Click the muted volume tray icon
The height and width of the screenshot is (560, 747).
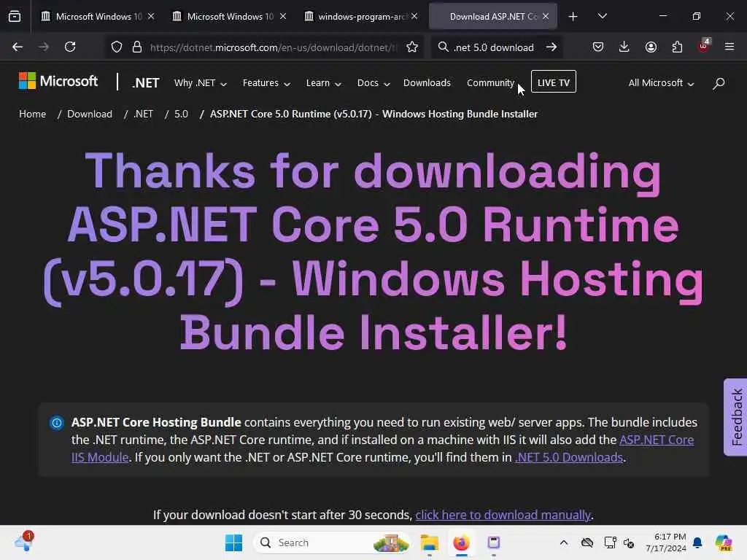[x=629, y=542]
